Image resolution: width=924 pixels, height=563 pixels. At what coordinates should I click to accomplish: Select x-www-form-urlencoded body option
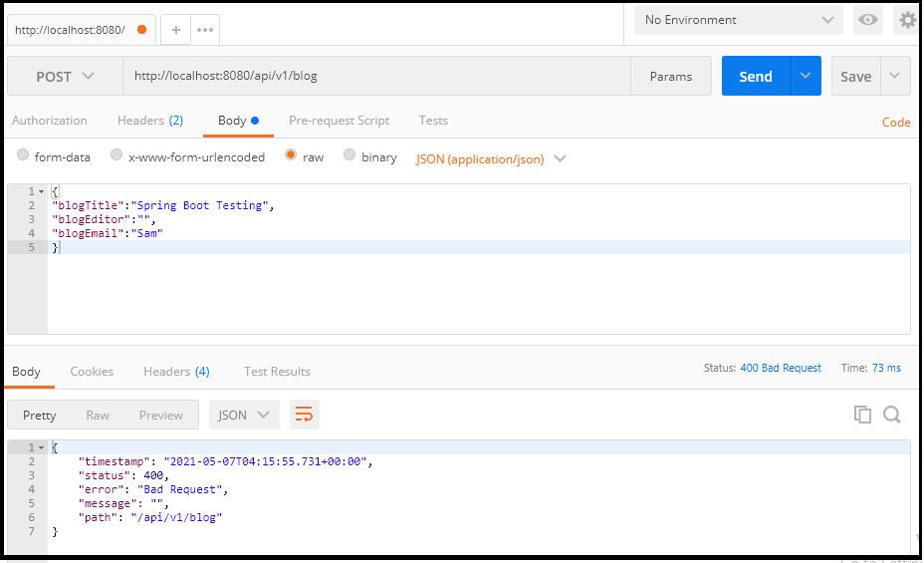coord(116,155)
